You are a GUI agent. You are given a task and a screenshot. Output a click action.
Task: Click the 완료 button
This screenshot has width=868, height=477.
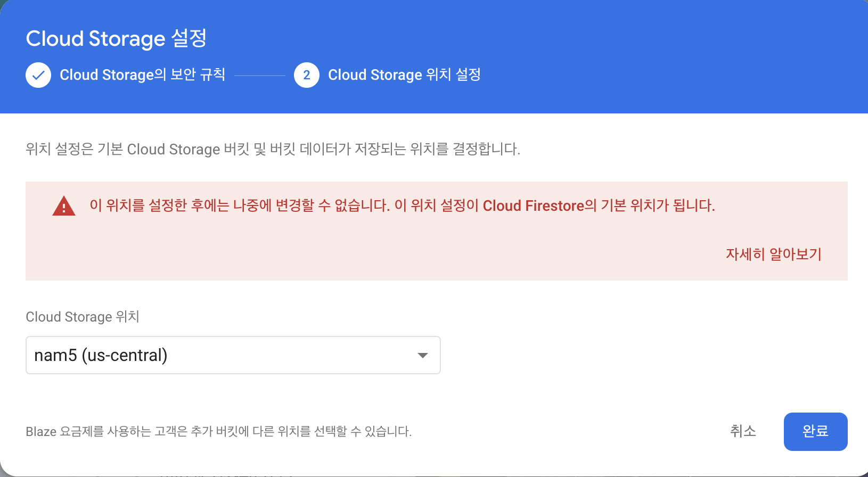[x=816, y=432]
